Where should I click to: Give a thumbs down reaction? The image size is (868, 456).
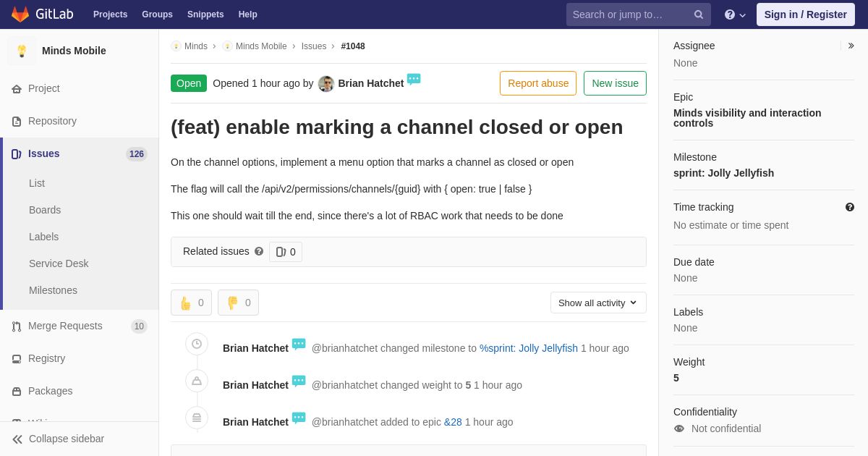[238, 303]
